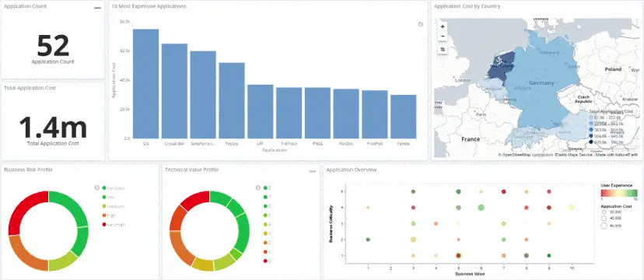Select value 8 in the Technical Value legend

[x=267, y=188]
